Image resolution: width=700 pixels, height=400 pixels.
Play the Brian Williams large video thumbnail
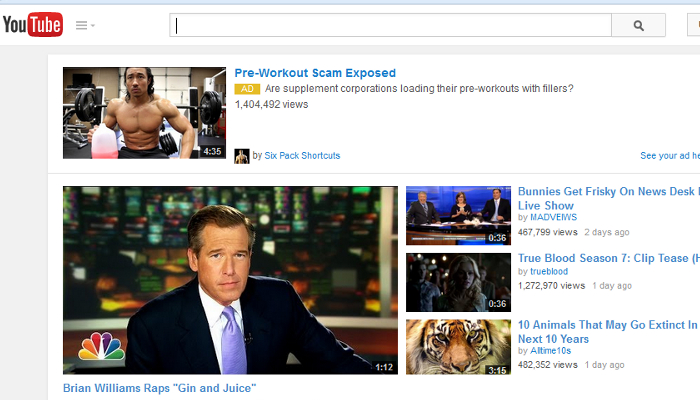pyautogui.click(x=230, y=280)
